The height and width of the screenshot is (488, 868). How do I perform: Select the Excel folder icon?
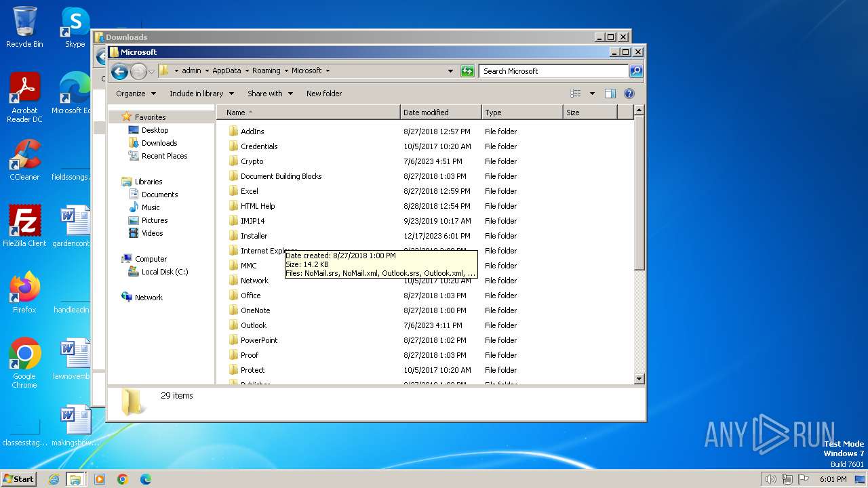tap(233, 191)
